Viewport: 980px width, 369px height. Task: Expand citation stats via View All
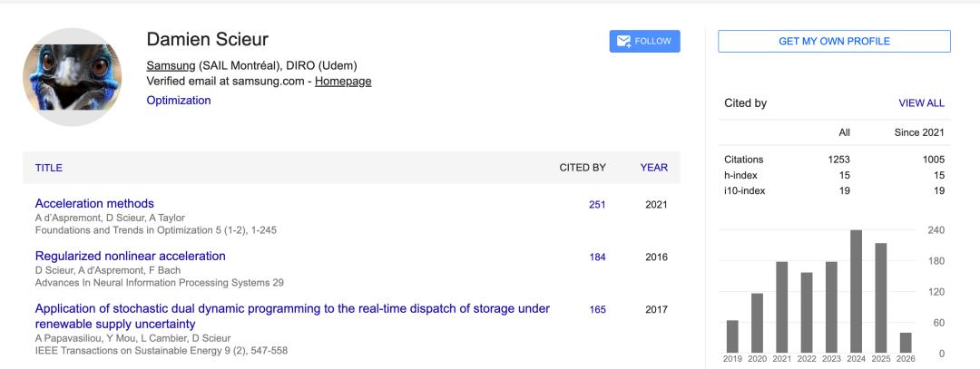pos(921,103)
